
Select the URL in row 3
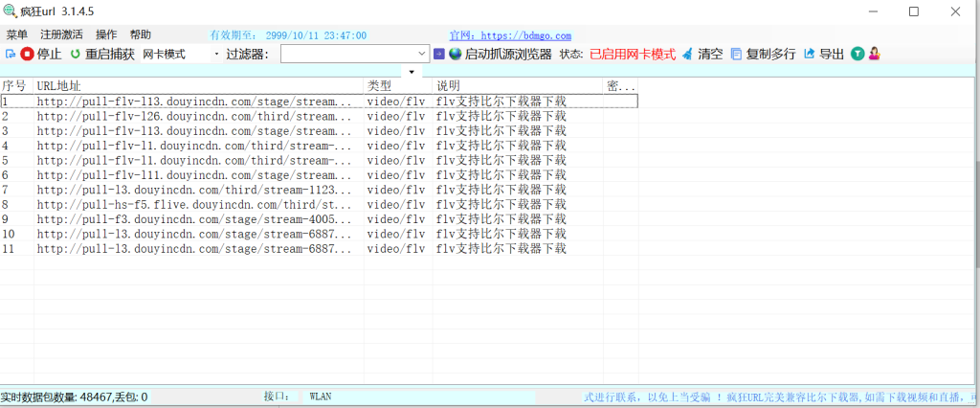[194, 131]
